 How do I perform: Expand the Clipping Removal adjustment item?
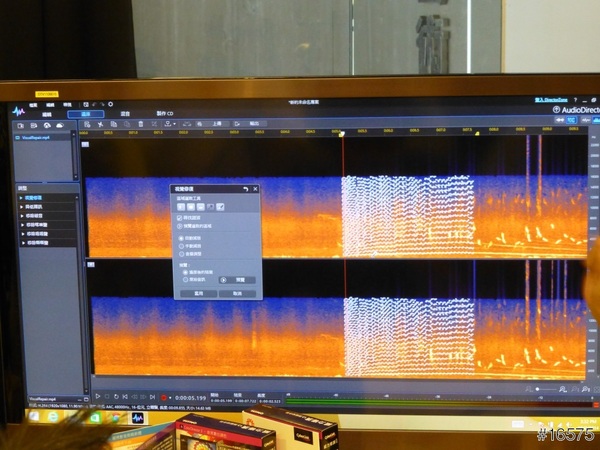(22, 216)
